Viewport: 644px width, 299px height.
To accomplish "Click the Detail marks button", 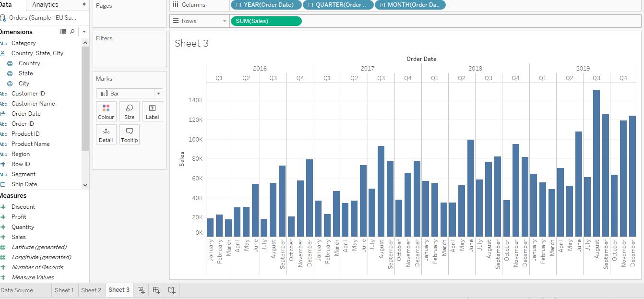I will coord(106,134).
